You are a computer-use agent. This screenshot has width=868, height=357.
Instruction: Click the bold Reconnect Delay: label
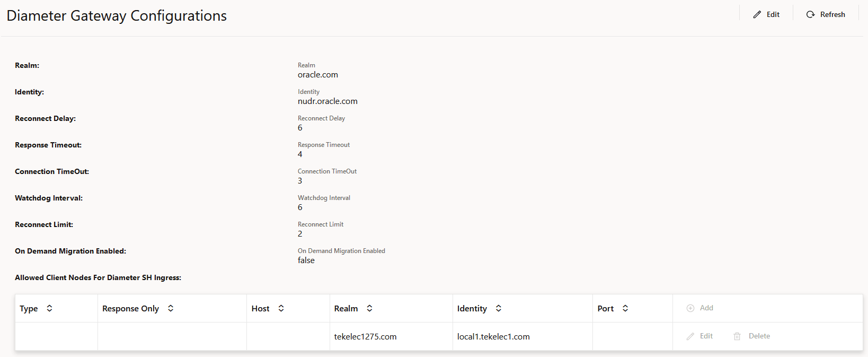point(46,118)
